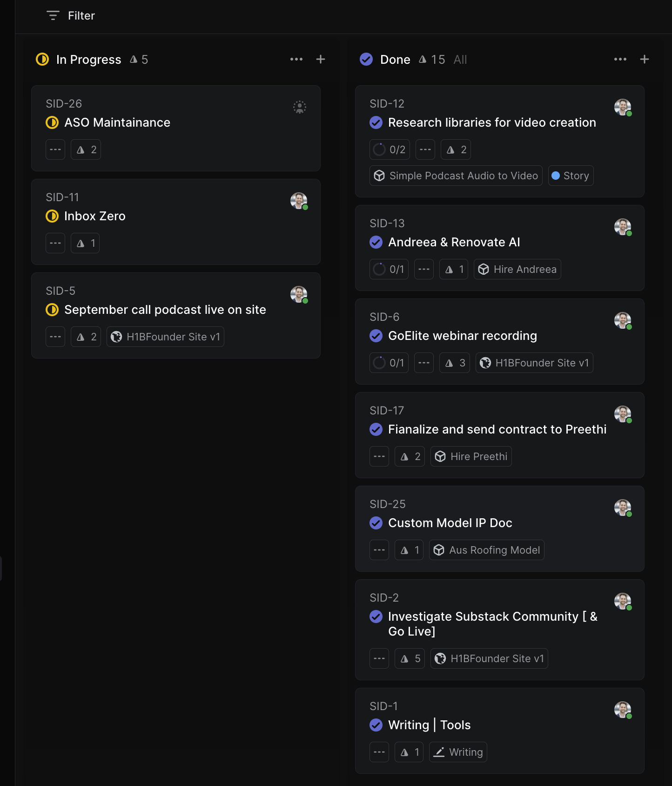
Task: Open assignee avatar on Inbox Zero card
Action: click(x=299, y=201)
